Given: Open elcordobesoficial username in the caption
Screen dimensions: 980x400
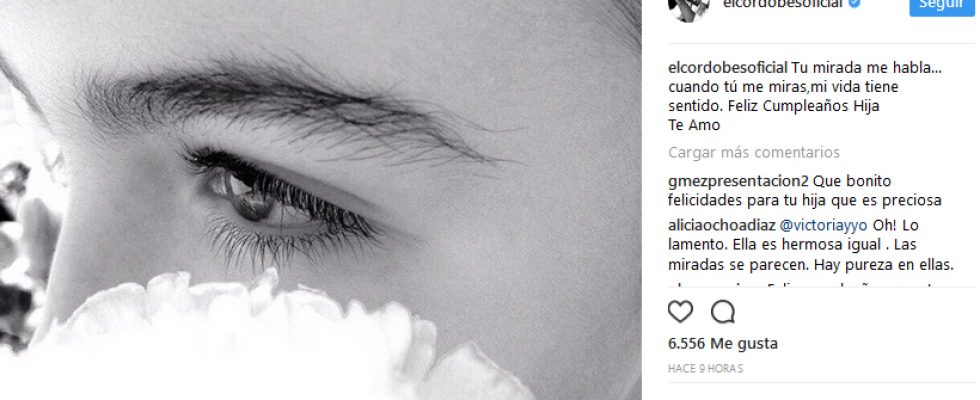Looking at the screenshot, I should tap(728, 68).
